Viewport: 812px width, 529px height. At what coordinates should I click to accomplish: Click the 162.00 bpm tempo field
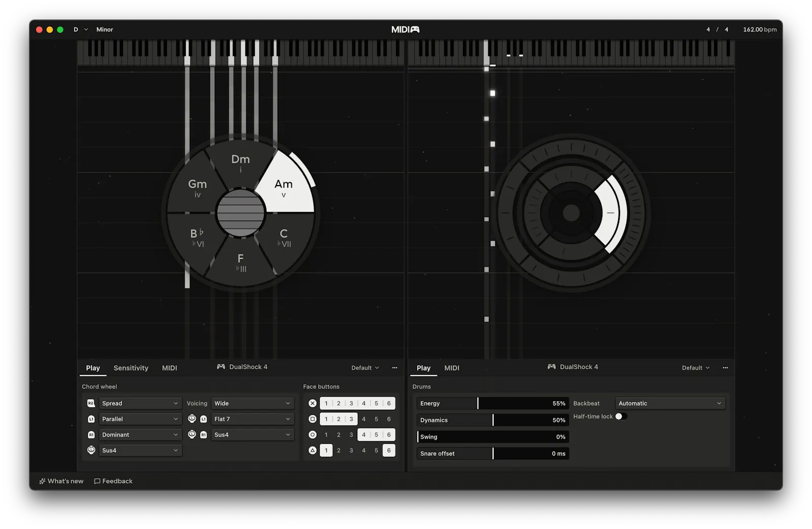click(760, 29)
